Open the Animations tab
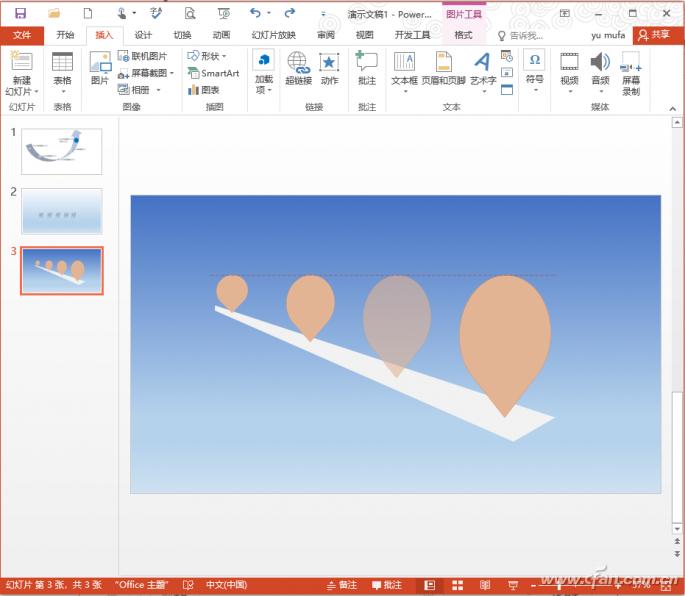The height and width of the screenshot is (596, 685). [221, 35]
